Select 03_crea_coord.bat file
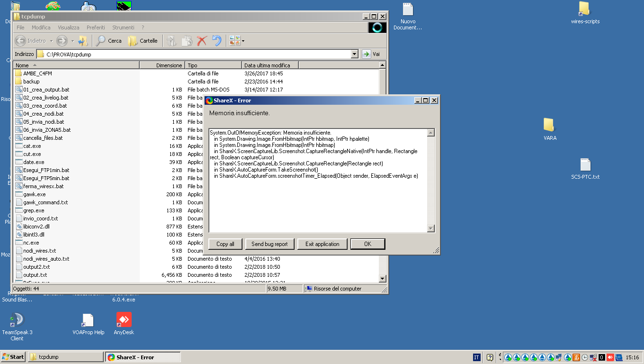The width and height of the screenshot is (644, 364). point(41,106)
